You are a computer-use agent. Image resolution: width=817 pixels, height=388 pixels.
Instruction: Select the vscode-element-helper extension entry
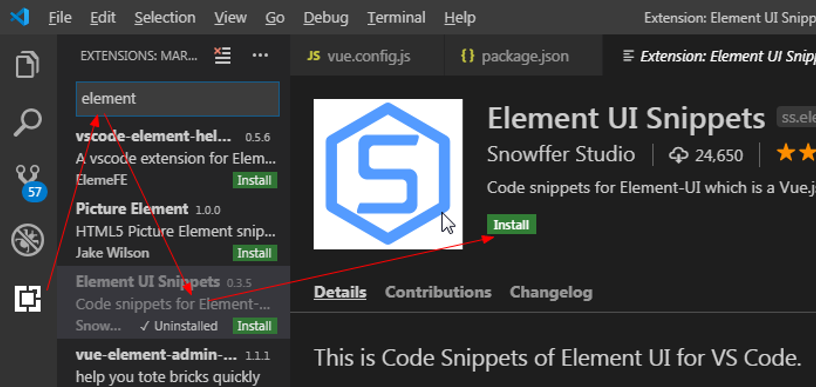pyautogui.click(x=174, y=158)
